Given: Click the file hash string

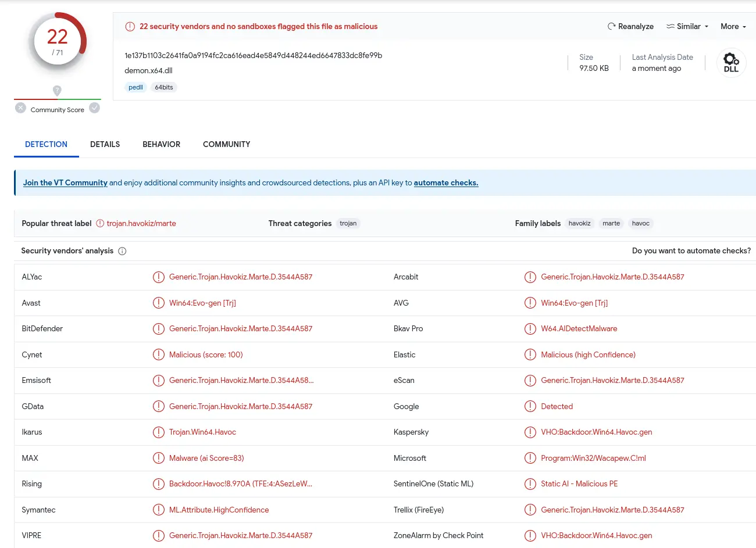Looking at the screenshot, I should pyautogui.click(x=253, y=56).
